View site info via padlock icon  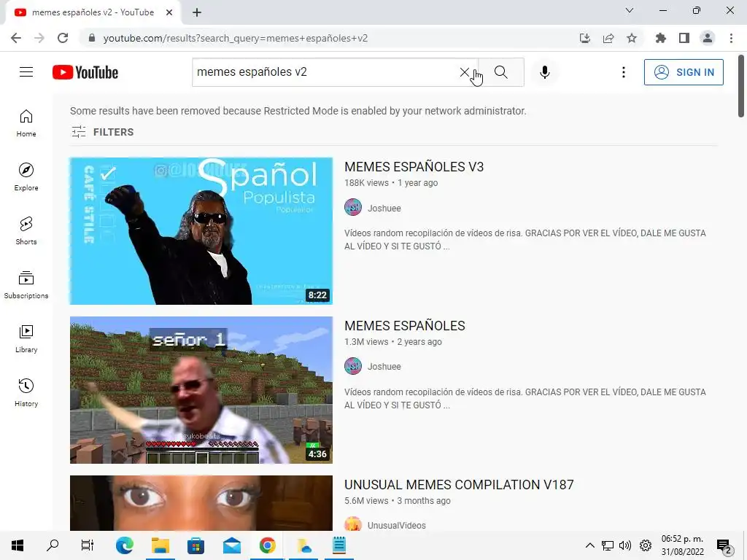click(x=92, y=38)
